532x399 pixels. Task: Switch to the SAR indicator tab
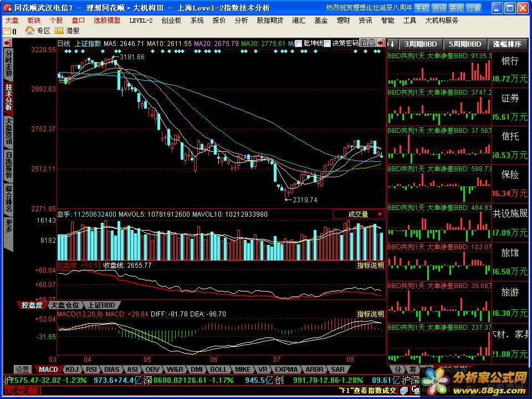click(337, 370)
